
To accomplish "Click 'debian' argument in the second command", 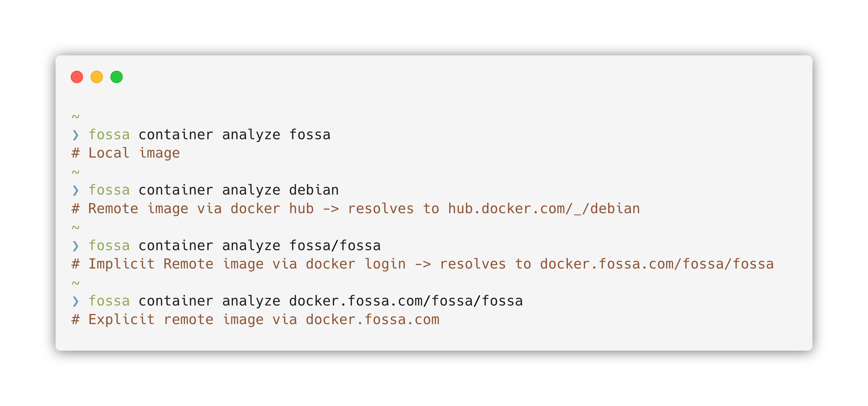I will (x=314, y=190).
